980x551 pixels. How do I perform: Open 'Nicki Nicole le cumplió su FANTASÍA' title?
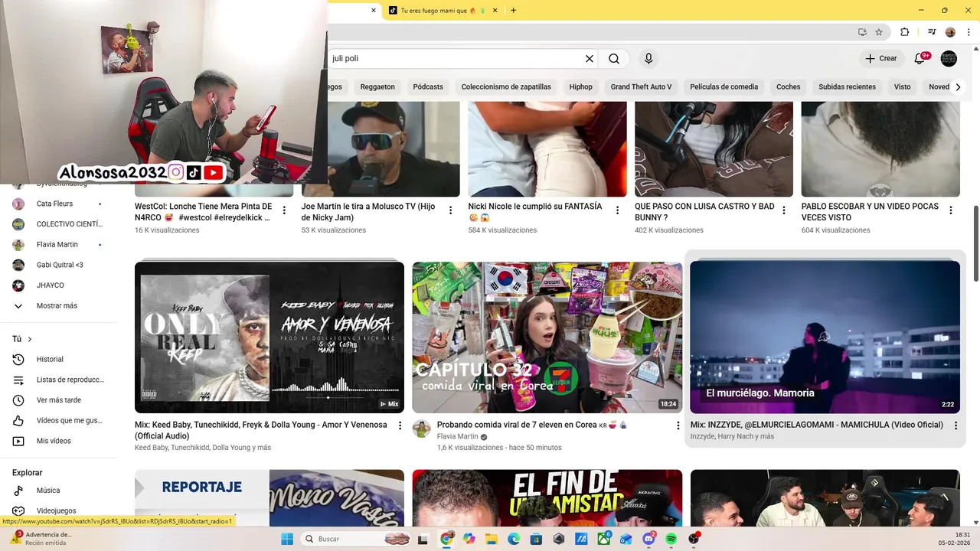(535, 211)
